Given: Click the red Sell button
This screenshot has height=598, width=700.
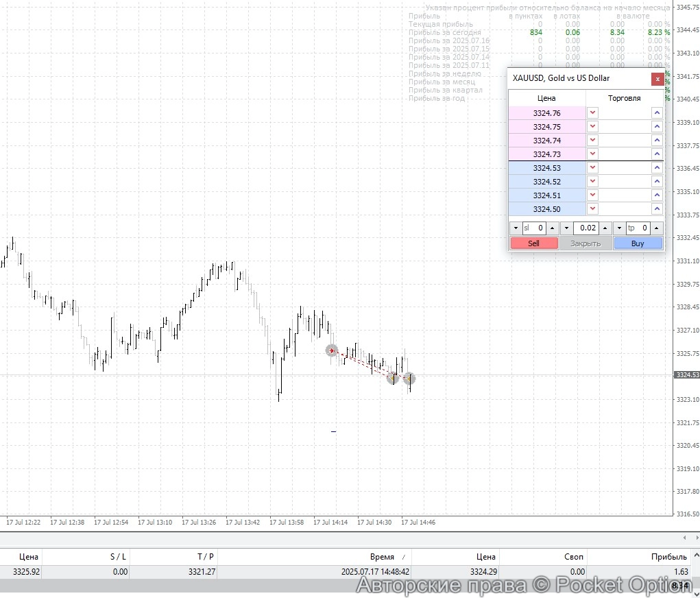Looking at the screenshot, I should pos(533,243).
